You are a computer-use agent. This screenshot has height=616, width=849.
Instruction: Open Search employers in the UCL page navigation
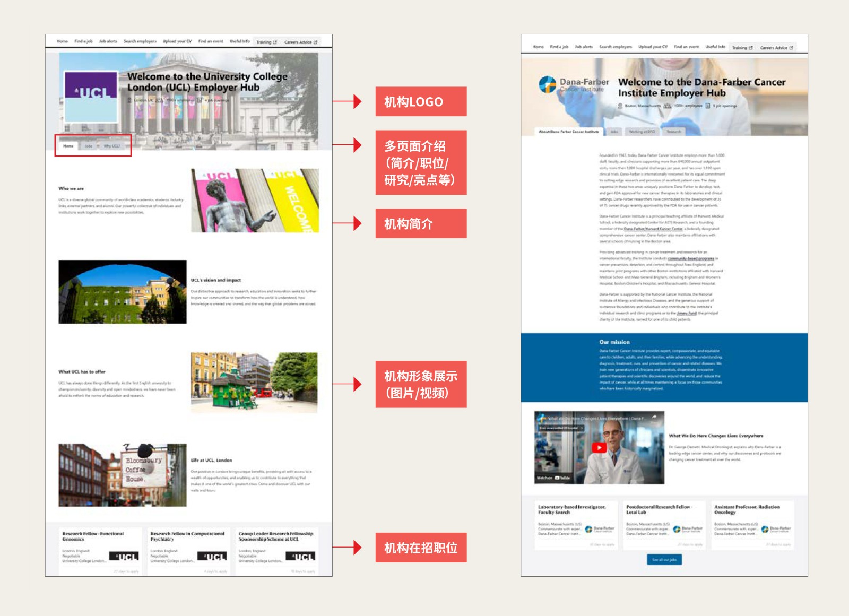coord(140,41)
